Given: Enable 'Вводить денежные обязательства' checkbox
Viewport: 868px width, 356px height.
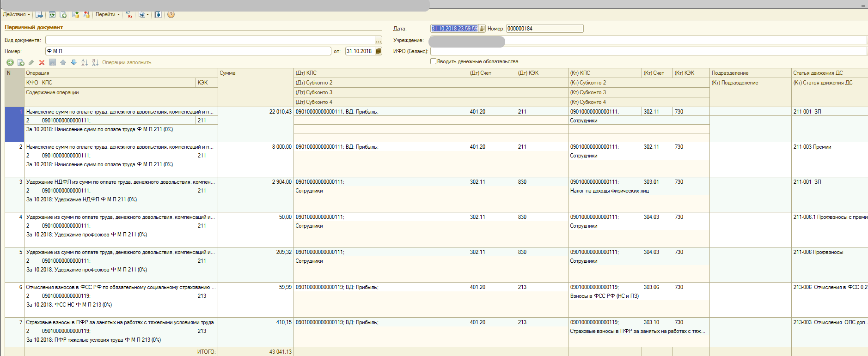Looking at the screenshot, I should point(433,61).
